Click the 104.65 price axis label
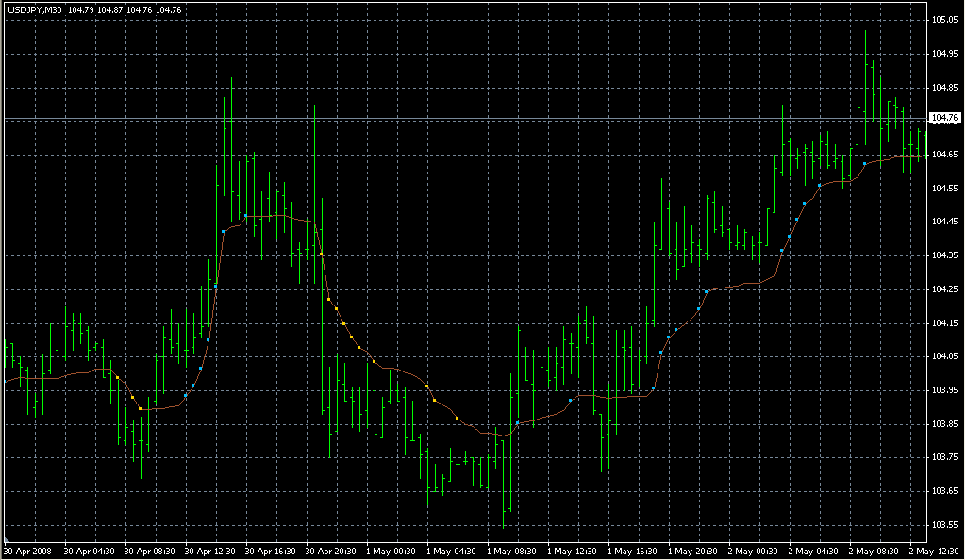 (944, 154)
